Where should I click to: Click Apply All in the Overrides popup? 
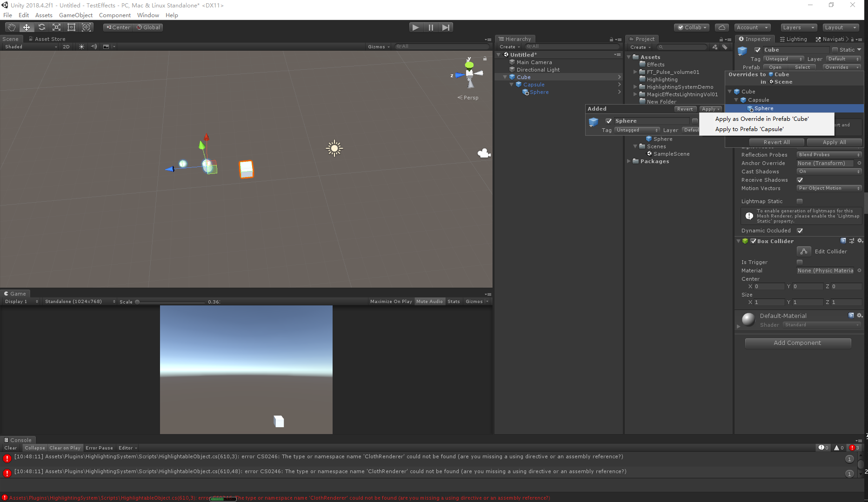834,142
